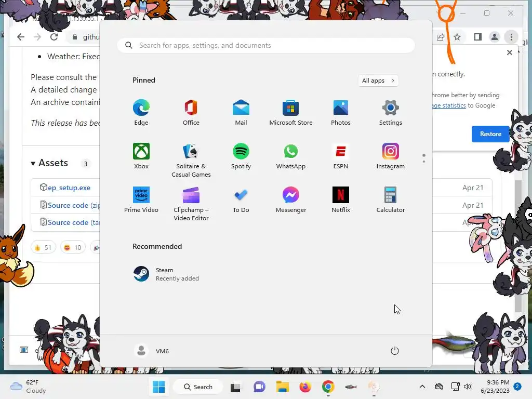Open WhatsApp pinned app
The image size is (532, 399).
tap(291, 156)
